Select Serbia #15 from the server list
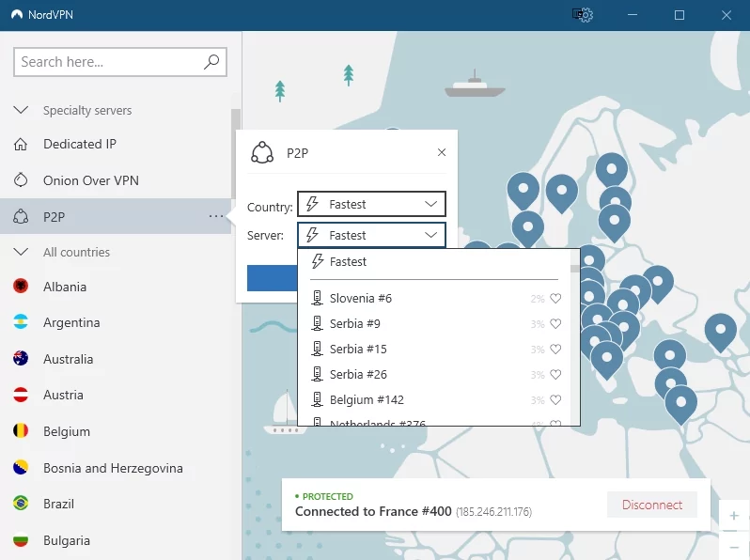Image resolution: width=750 pixels, height=560 pixels. click(x=434, y=350)
